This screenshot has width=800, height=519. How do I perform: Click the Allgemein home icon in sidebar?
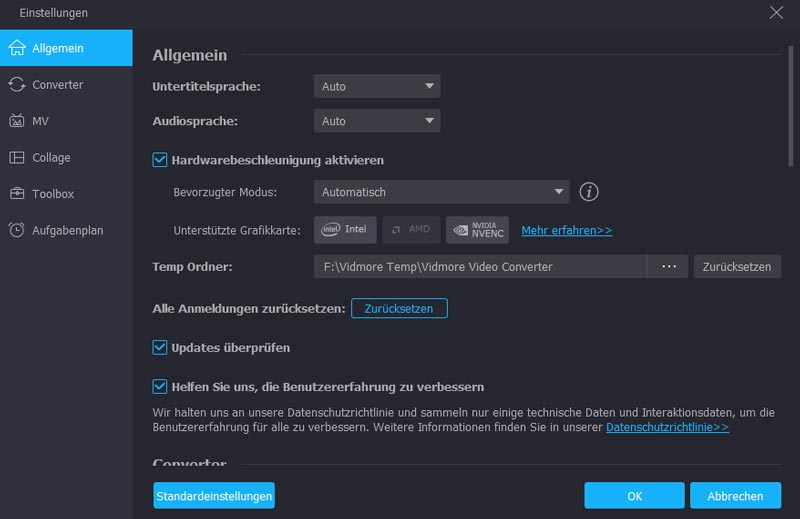[x=17, y=48]
